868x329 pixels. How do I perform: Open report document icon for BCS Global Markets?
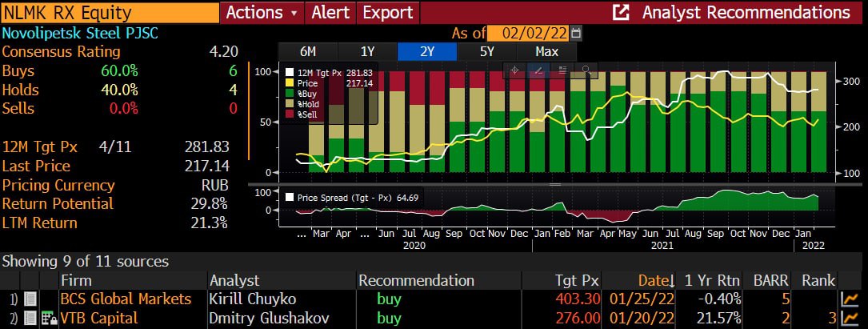[30, 299]
